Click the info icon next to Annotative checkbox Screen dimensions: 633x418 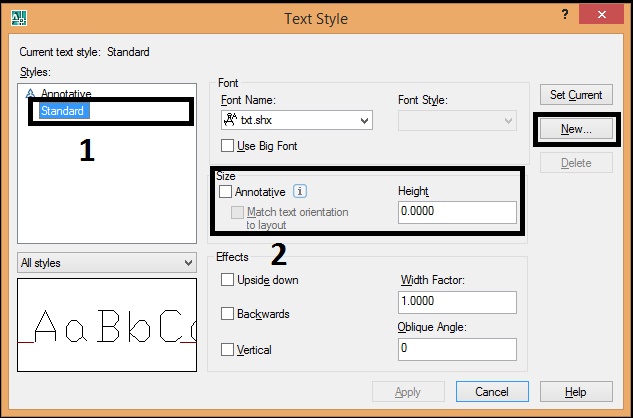300,191
